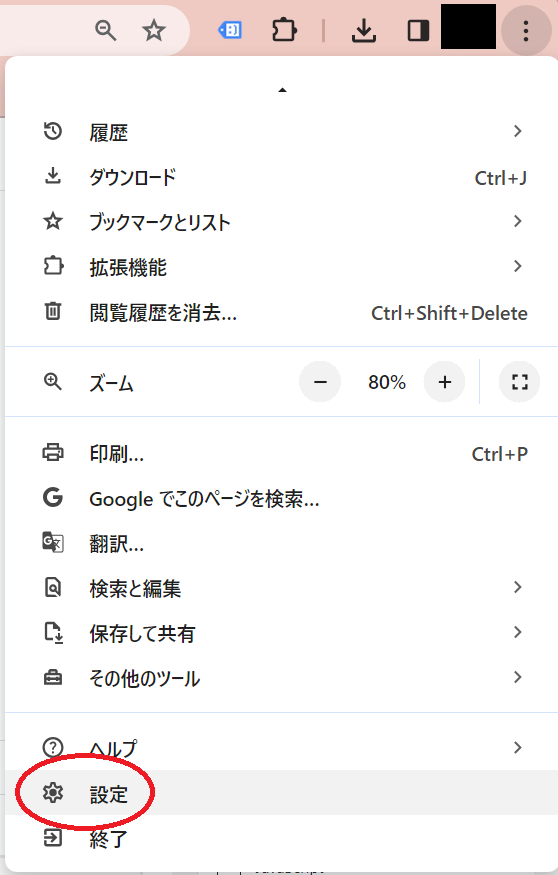Open the Extensions puzzle icon in toolbar
The width and height of the screenshot is (558, 875).
[x=284, y=30]
